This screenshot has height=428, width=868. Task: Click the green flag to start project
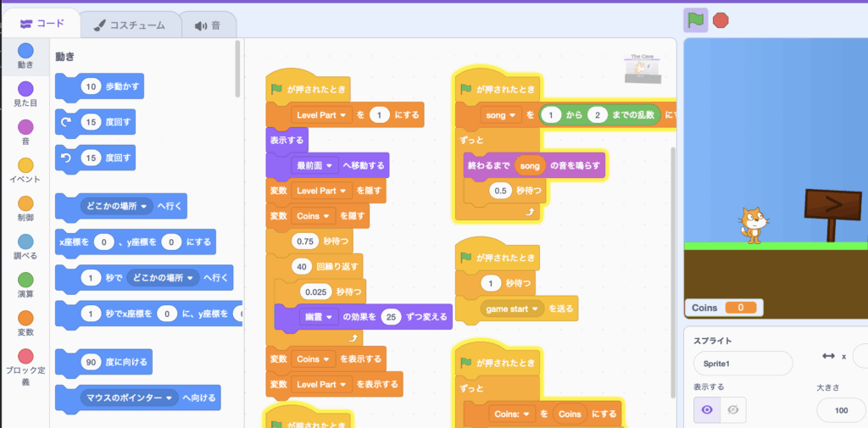[x=696, y=21]
